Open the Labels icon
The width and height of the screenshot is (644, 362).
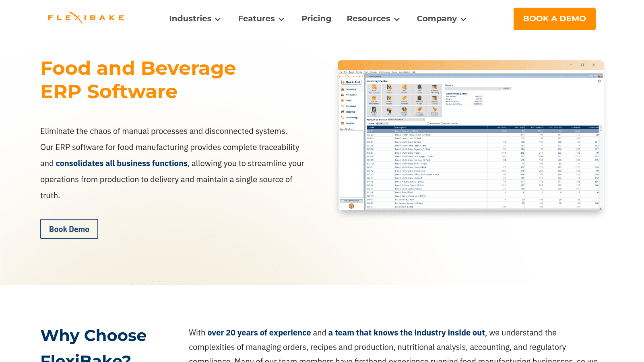click(389, 111)
